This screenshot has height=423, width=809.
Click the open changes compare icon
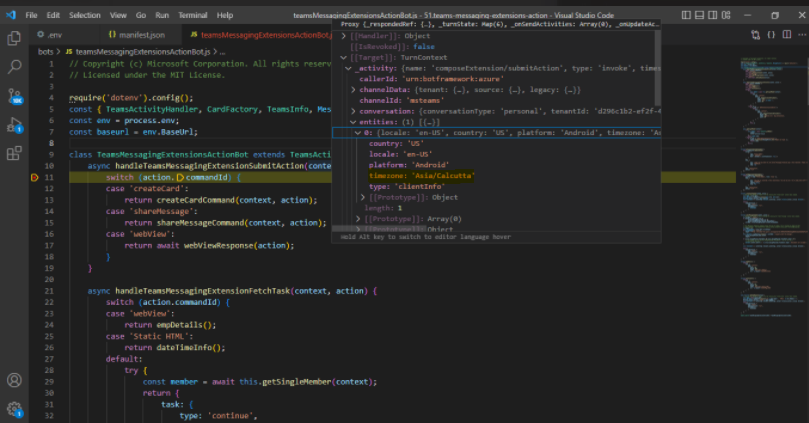point(756,35)
